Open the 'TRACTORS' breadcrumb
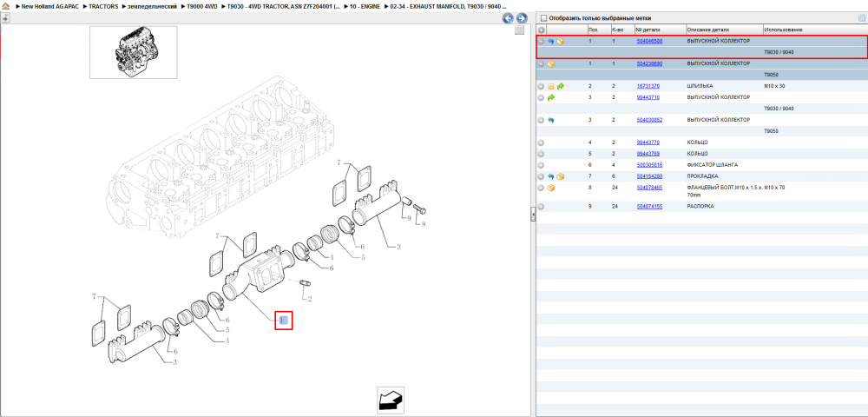Screen dimensions: 868x417 coord(103,6)
